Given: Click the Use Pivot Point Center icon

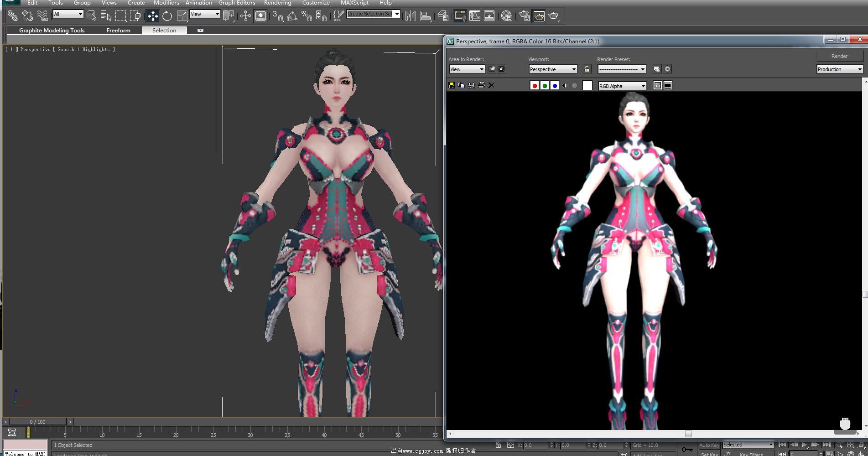Looking at the screenshot, I should [x=229, y=16].
